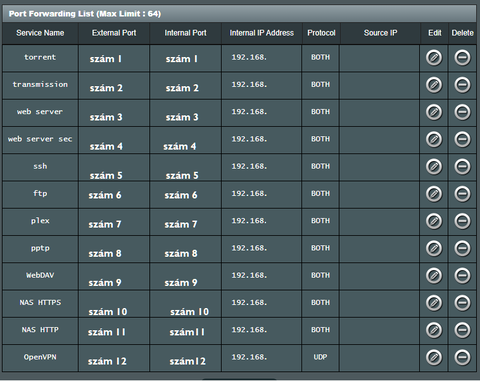
Task: Edit the transmission rule
Action: (434, 85)
